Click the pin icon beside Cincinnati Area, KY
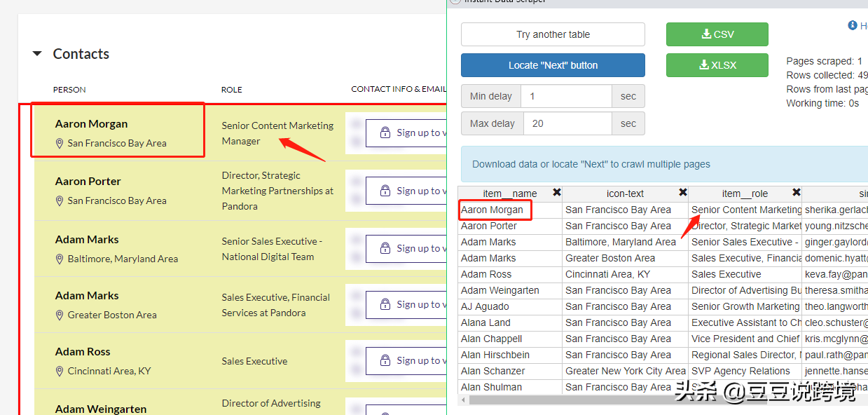The height and width of the screenshot is (415, 868). pyautogui.click(x=60, y=371)
